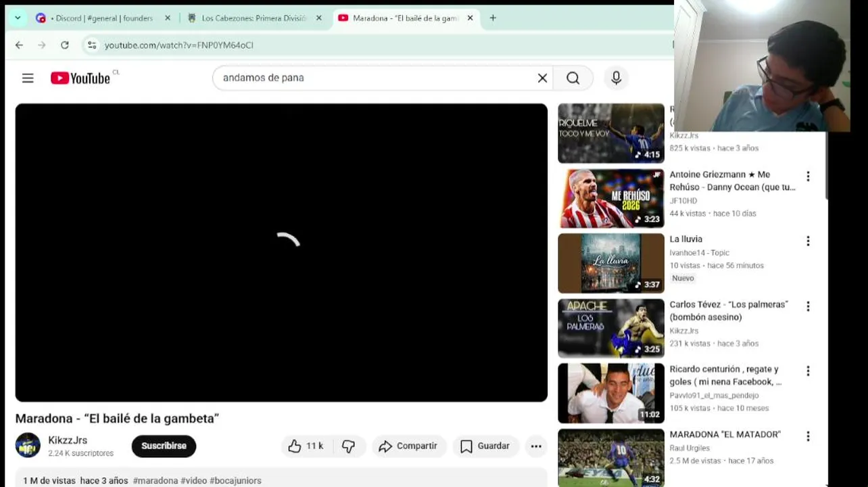Click video title 'El bailé de la gambeta'
Viewport: 868px width, 487px height.
click(x=117, y=418)
